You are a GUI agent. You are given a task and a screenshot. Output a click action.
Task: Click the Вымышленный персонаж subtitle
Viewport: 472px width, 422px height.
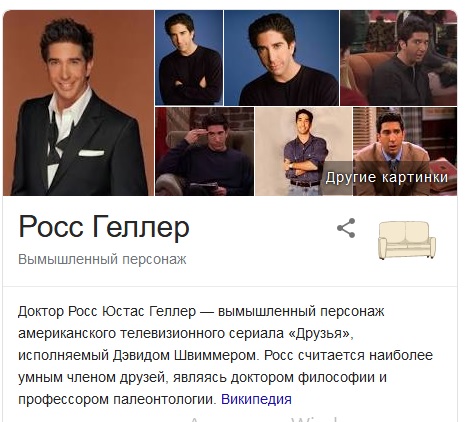(102, 259)
